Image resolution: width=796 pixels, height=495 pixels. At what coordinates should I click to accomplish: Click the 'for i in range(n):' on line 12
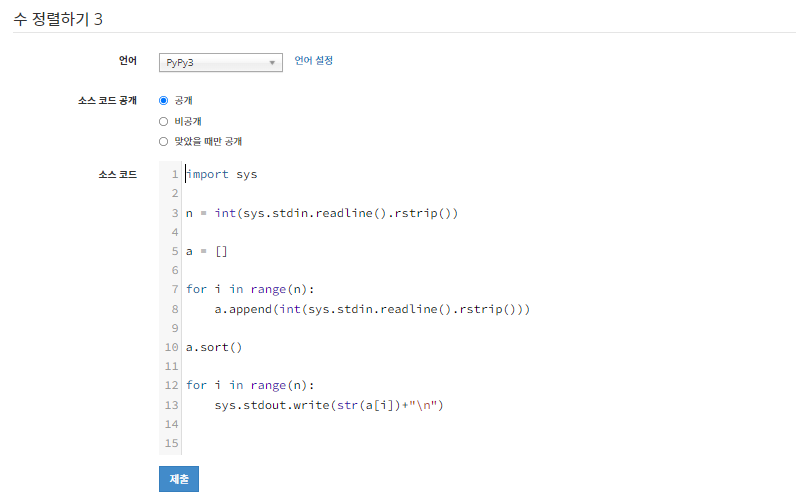(x=250, y=385)
